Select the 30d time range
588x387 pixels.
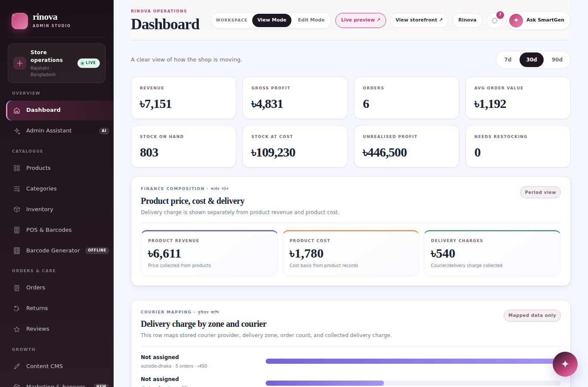(x=532, y=60)
